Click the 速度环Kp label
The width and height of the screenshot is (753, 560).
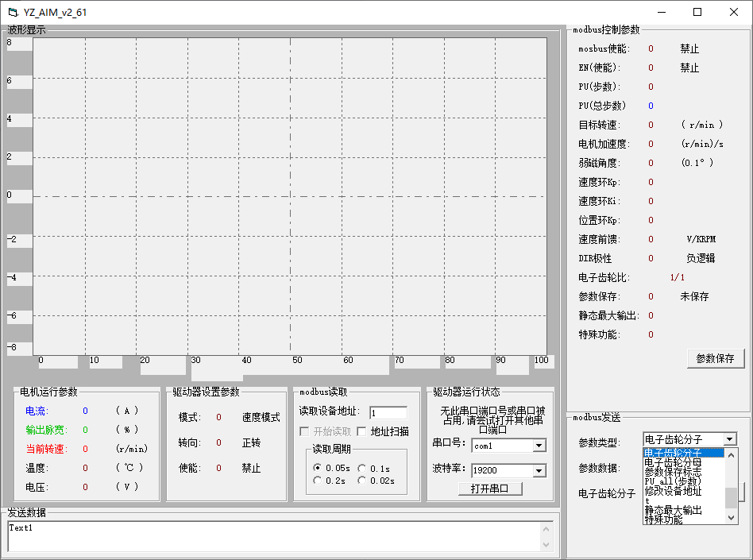coord(600,182)
